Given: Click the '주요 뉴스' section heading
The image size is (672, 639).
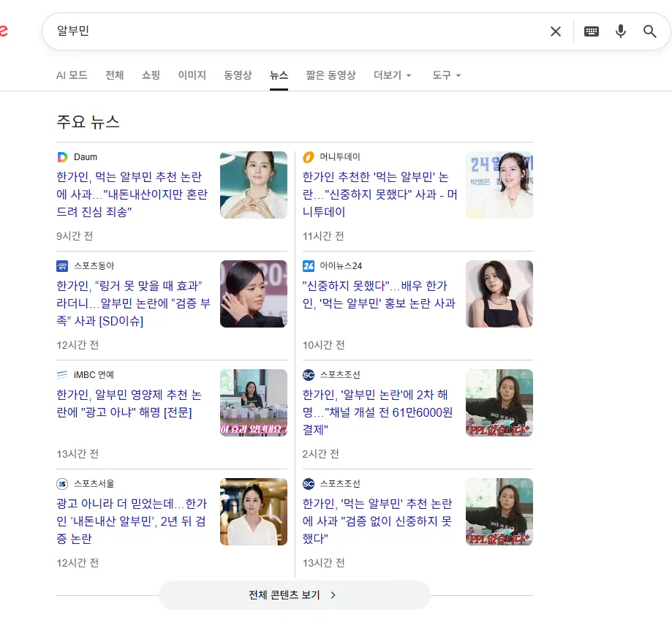Looking at the screenshot, I should 88,122.
